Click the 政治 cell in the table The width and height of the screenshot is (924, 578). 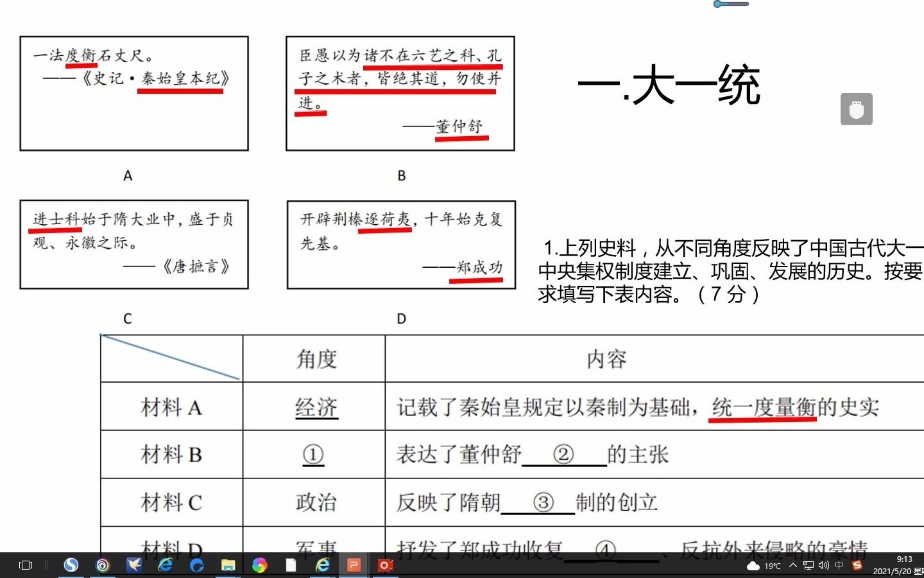pyautogui.click(x=316, y=502)
